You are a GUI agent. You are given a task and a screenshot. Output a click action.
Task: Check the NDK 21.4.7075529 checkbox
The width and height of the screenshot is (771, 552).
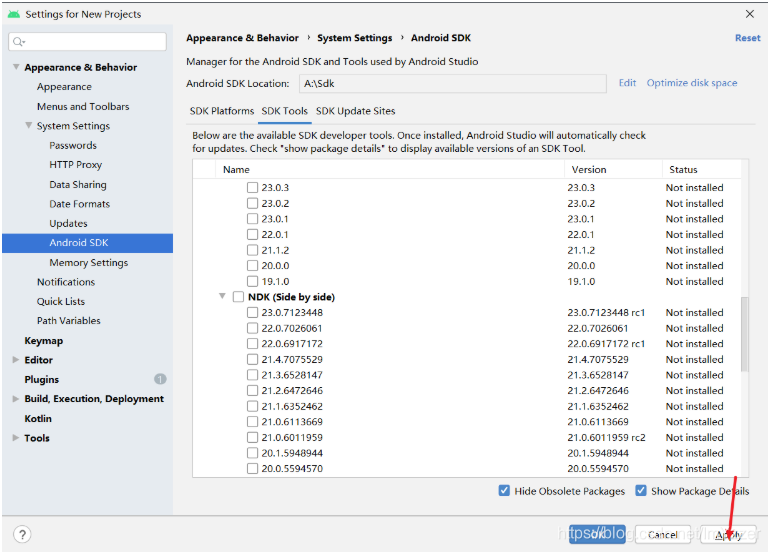[252, 359]
